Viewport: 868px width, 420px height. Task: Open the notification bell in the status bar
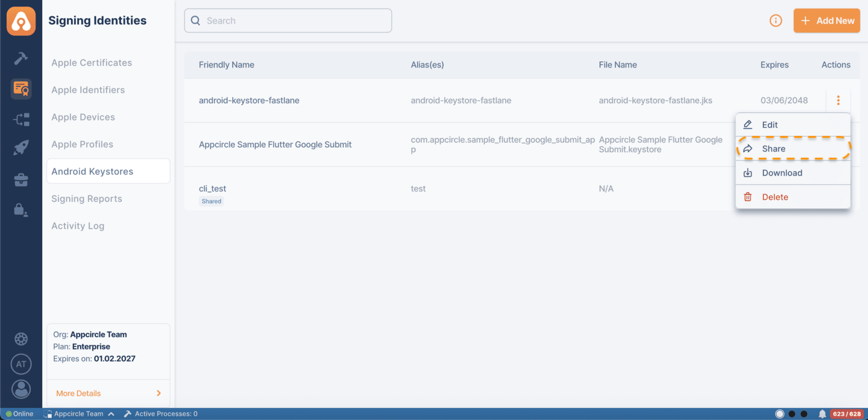822,413
